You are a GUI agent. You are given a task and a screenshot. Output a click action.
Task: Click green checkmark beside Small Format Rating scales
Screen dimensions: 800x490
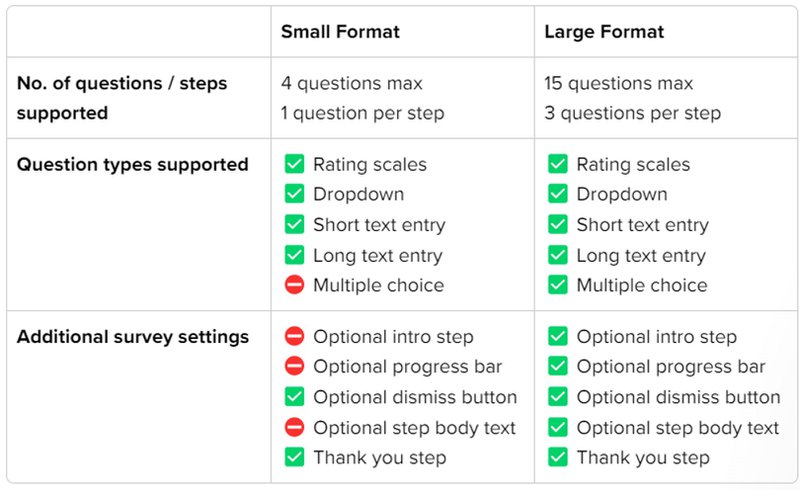(x=294, y=164)
